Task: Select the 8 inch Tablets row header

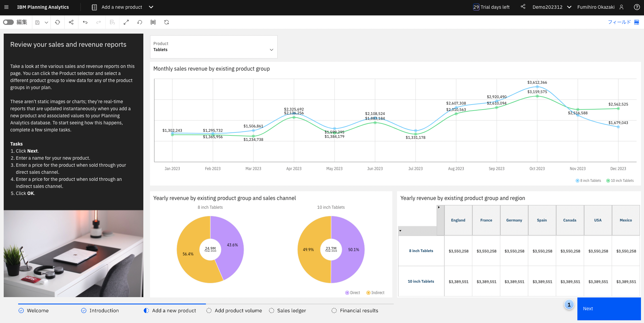Action: (421, 251)
